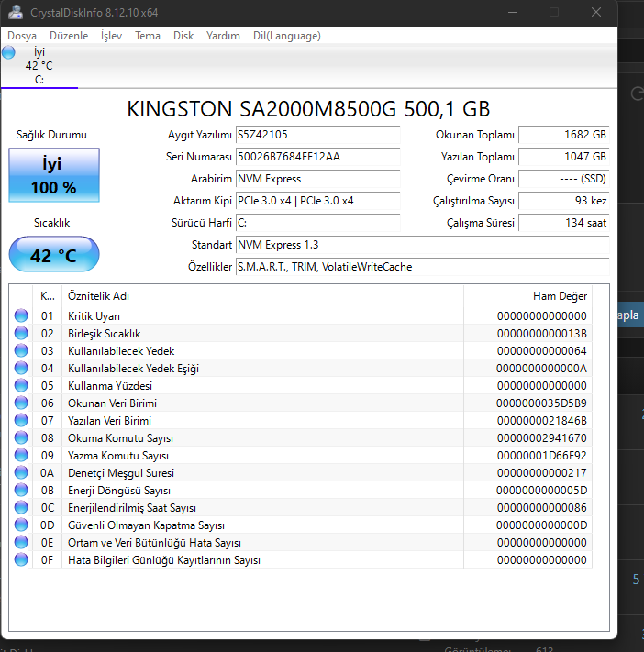Click the Ham Değer column header
Image resolution: width=644 pixels, height=652 pixels.
527,296
